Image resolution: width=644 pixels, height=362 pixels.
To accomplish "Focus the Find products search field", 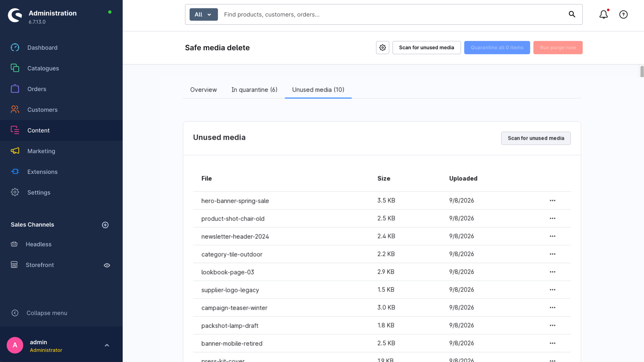I will click(392, 14).
